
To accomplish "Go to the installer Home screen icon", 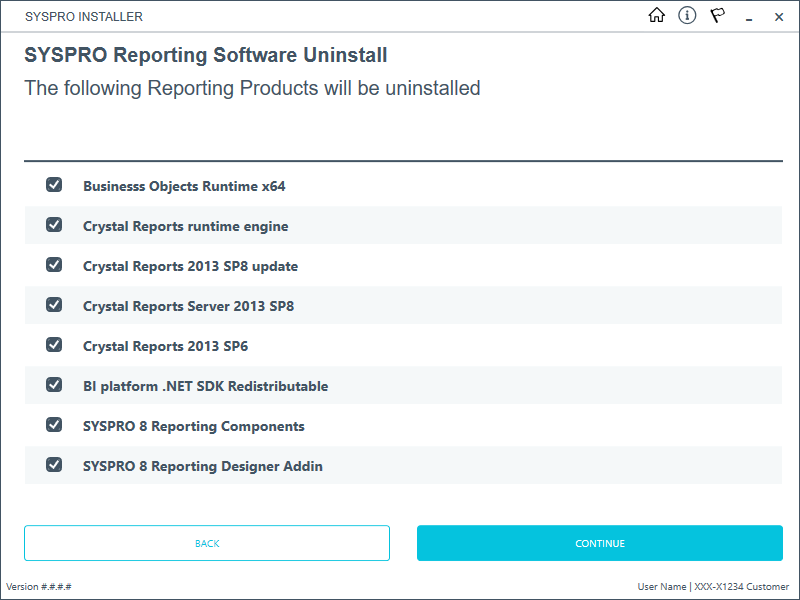I will click(657, 16).
